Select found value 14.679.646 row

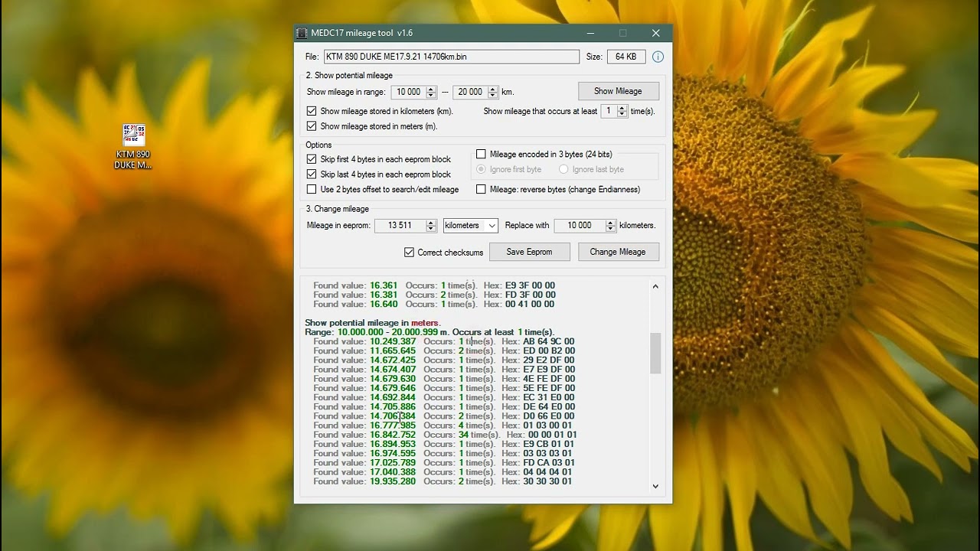[x=444, y=388]
